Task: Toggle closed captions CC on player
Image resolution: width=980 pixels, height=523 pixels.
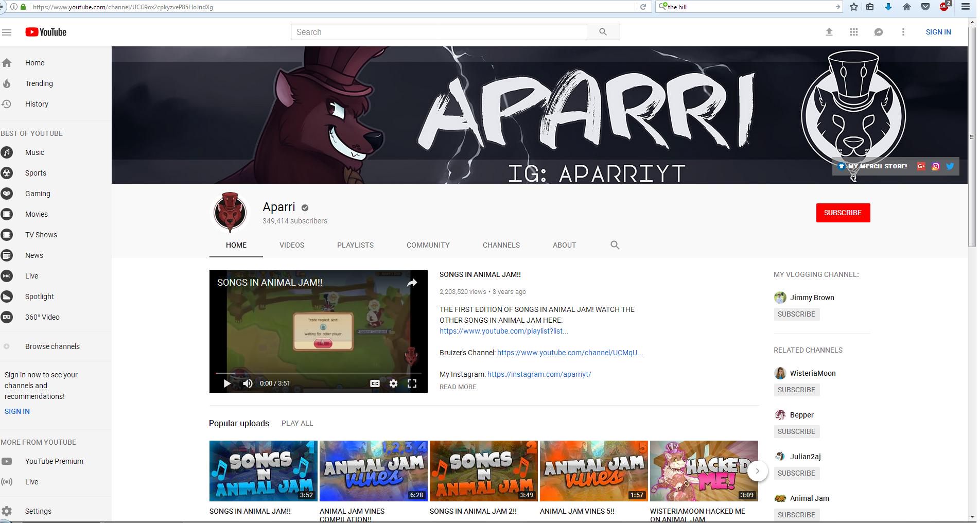Action: (x=375, y=383)
